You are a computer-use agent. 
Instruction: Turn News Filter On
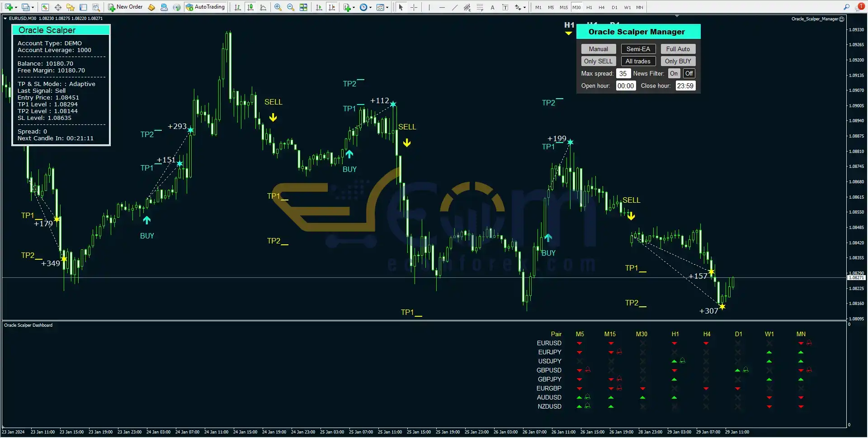click(674, 73)
